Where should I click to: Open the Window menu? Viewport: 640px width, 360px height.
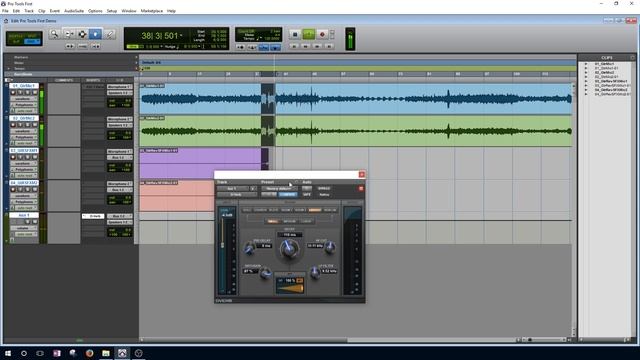coord(129,11)
